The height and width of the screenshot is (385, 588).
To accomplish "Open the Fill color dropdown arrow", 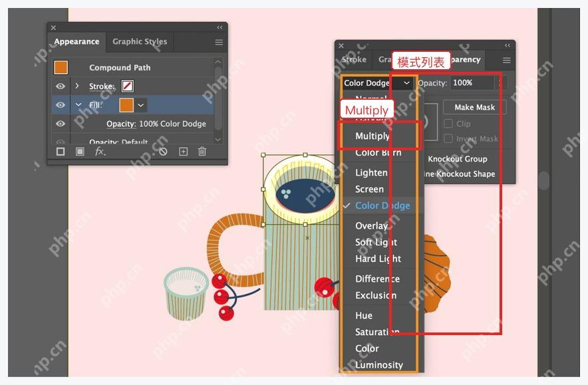I will tap(140, 105).
